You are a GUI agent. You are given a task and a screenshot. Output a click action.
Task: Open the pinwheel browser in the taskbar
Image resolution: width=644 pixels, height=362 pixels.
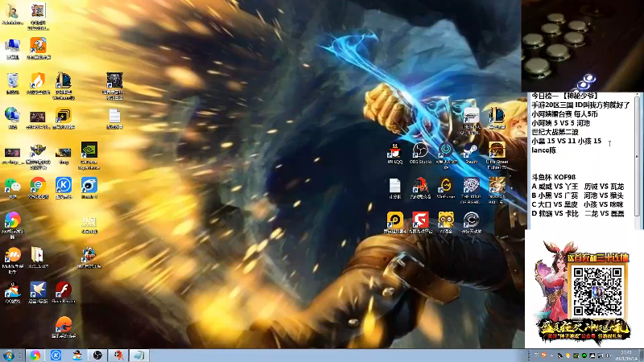pos(35,356)
